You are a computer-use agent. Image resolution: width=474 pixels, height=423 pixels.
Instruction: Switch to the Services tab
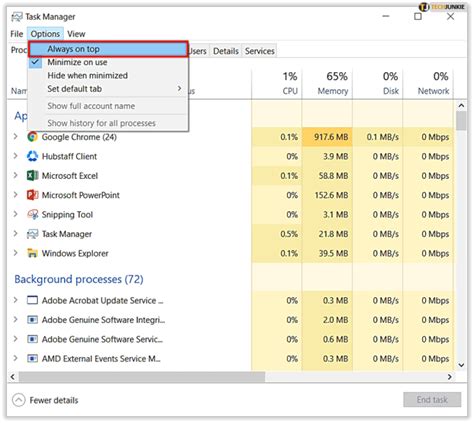point(259,51)
